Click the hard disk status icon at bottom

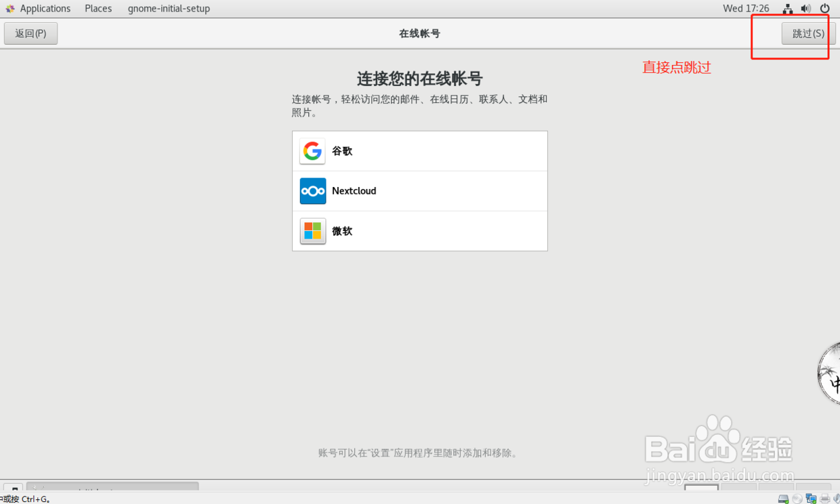click(x=783, y=498)
